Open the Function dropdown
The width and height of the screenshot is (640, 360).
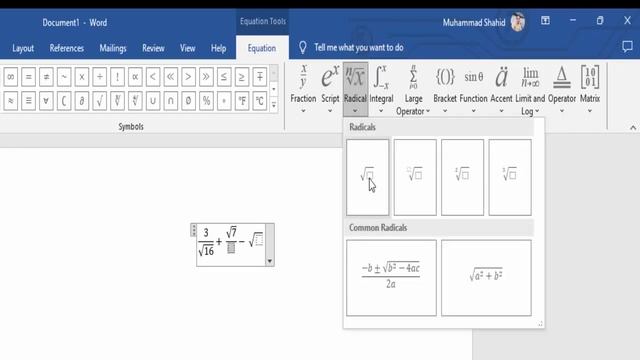point(473,89)
